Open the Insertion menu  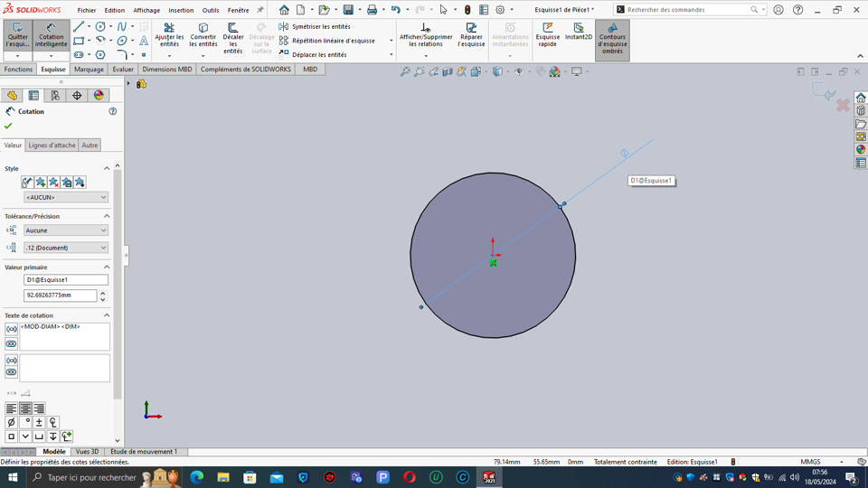click(x=181, y=10)
